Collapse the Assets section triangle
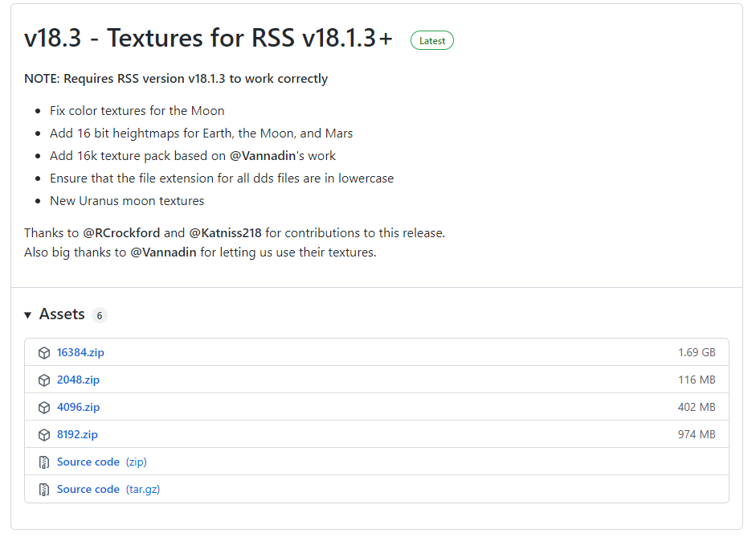The image size is (756, 546). 28,315
